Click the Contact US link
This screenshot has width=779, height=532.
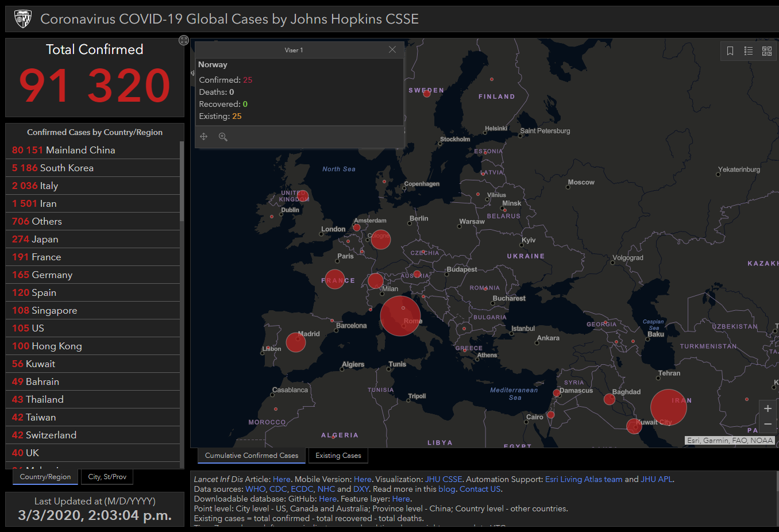click(x=480, y=489)
